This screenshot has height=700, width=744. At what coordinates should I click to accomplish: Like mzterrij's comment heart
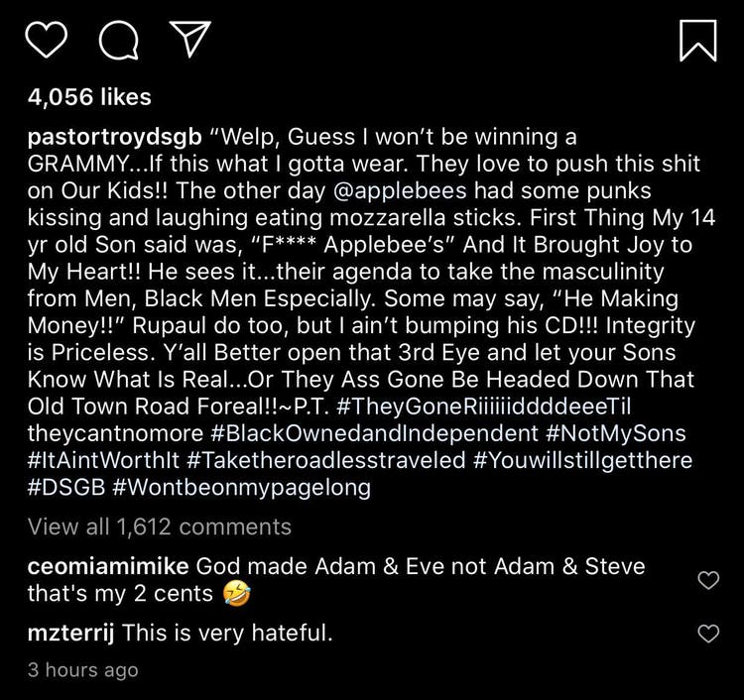[x=707, y=633]
